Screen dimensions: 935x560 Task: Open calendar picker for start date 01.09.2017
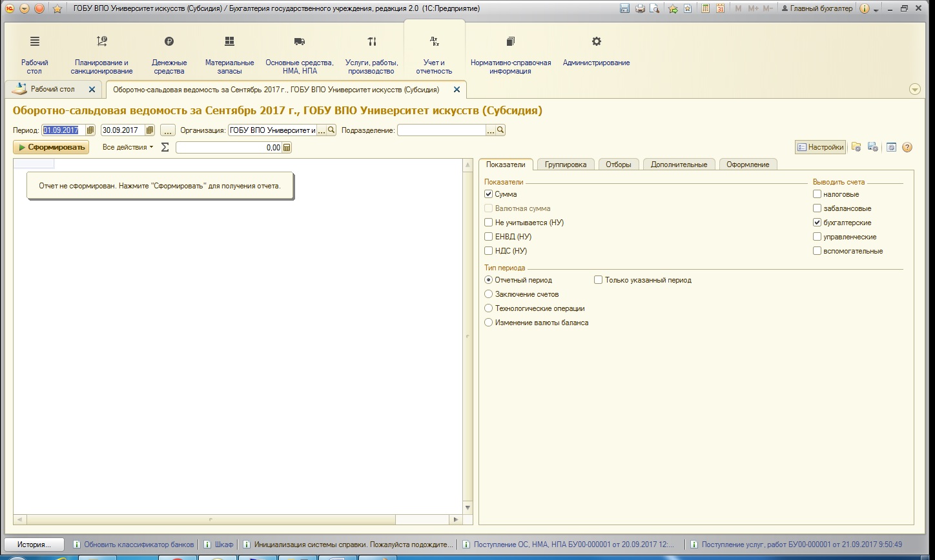point(90,130)
